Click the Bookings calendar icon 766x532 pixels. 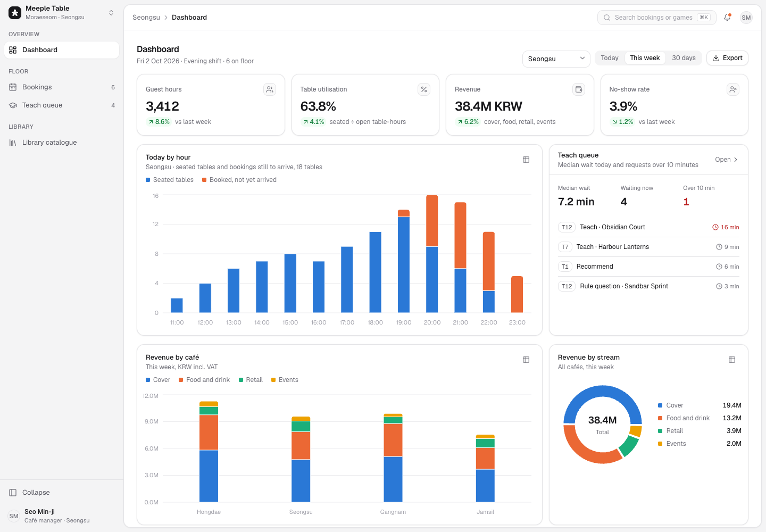(x=13, y=87)
